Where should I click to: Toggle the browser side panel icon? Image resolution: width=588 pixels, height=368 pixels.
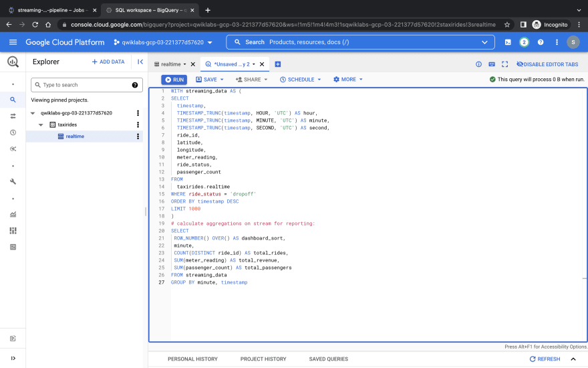click(523, 25)
